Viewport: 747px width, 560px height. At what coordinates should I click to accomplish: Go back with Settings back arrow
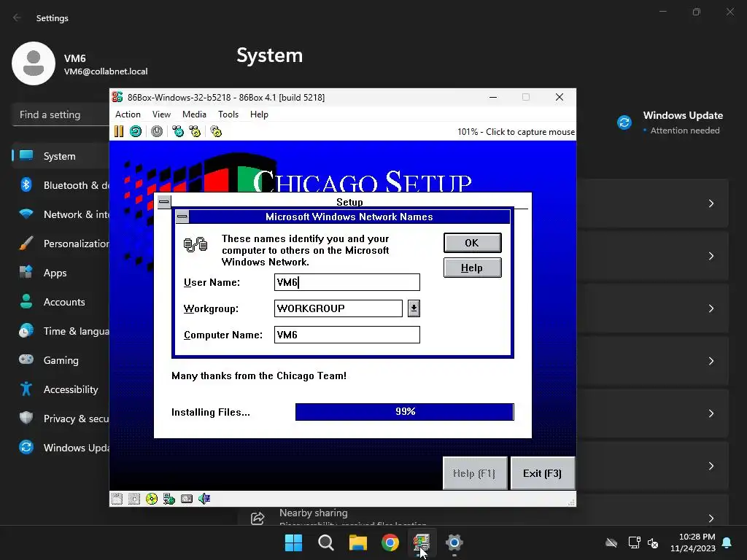click(x=18, y=17)
